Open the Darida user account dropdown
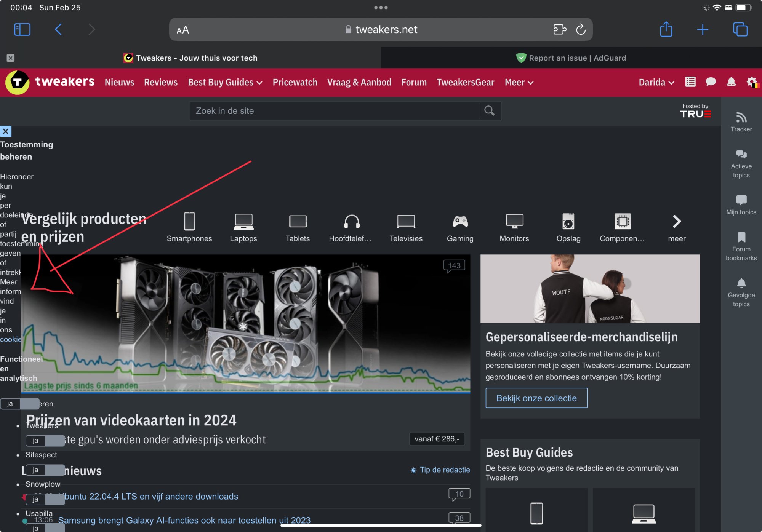This screenshot has height=532, width=762. tap(656, 82)
